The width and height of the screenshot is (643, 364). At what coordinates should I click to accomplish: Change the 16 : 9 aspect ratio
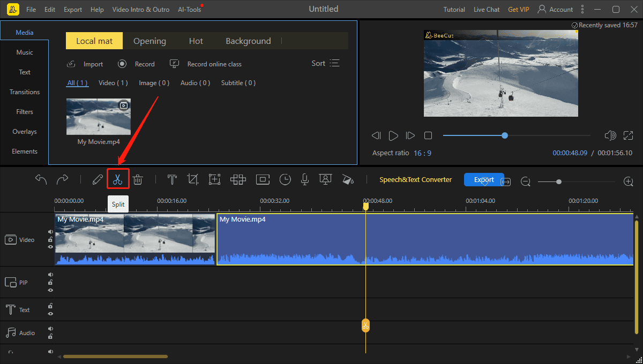click(422, 153)
